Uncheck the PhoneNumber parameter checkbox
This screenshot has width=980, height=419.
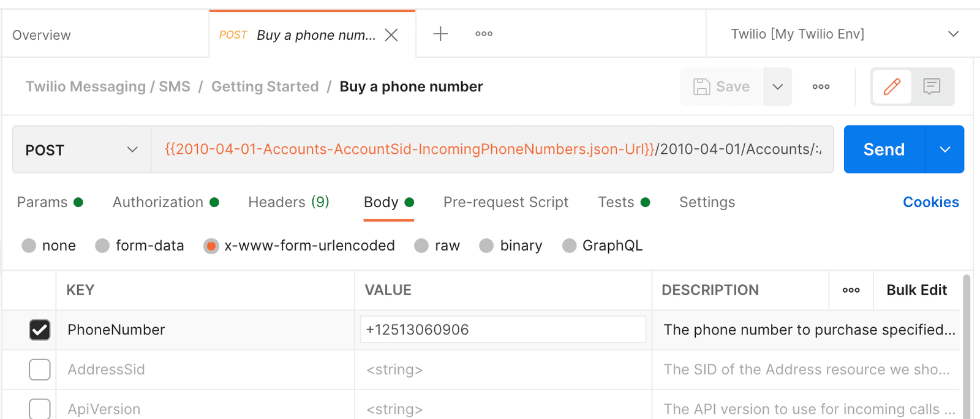(x=40, y=330)
